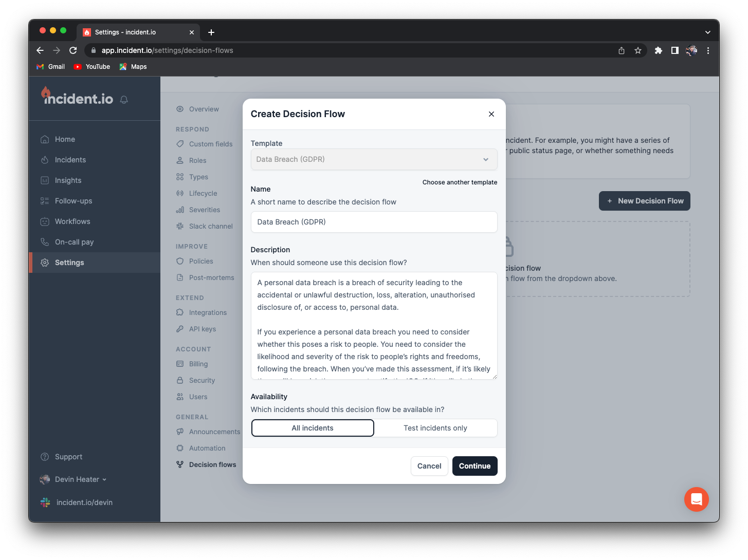Select Test incidents only option
The width and height of the screenshot is (748, 560).
[x=435, y=428]
